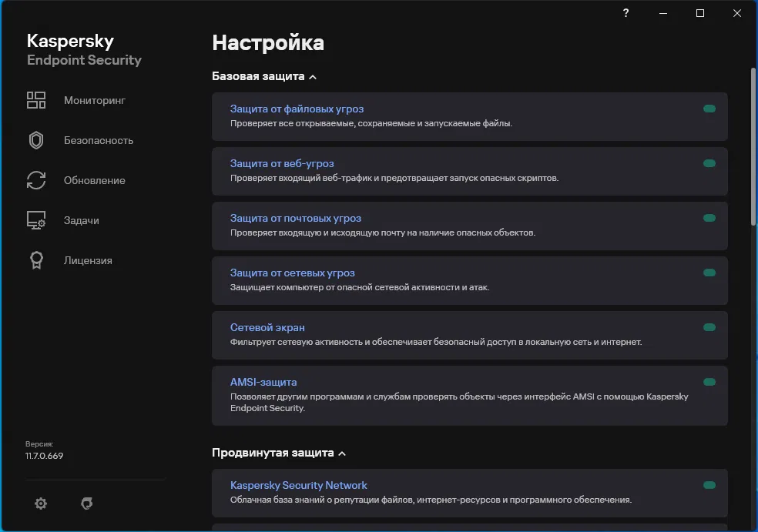Viewport: 758px width, 532px height.
Task: Click the Защита от сетевых угроз link
Action: click(293, 273)
